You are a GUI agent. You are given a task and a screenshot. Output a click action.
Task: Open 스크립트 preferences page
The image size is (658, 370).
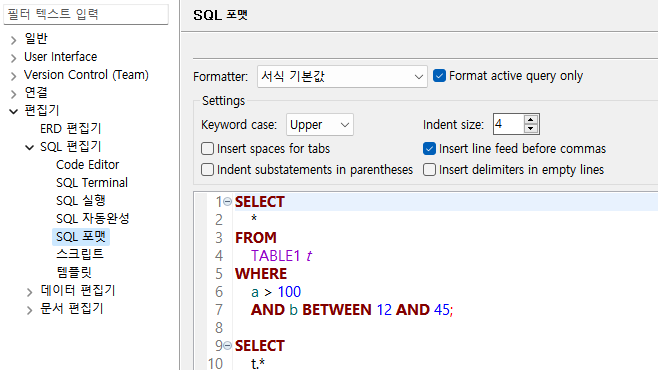point(80,254)
